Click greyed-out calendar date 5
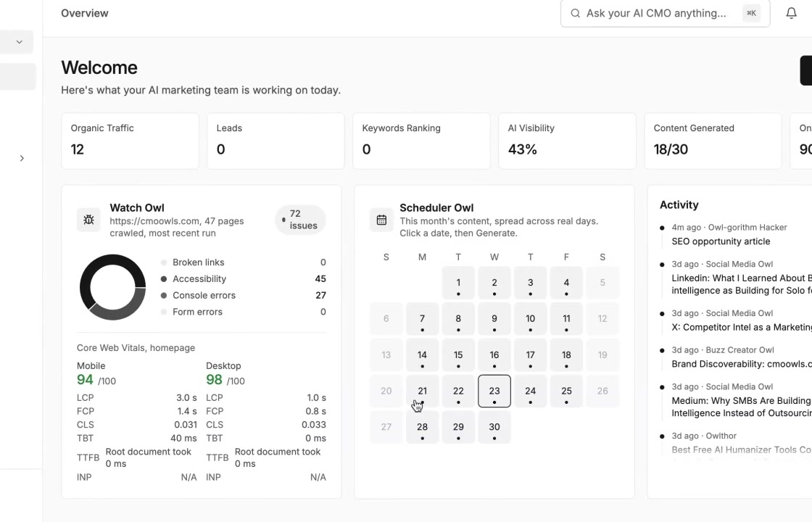The image size is (812, 522). click(x=602, y=283)
